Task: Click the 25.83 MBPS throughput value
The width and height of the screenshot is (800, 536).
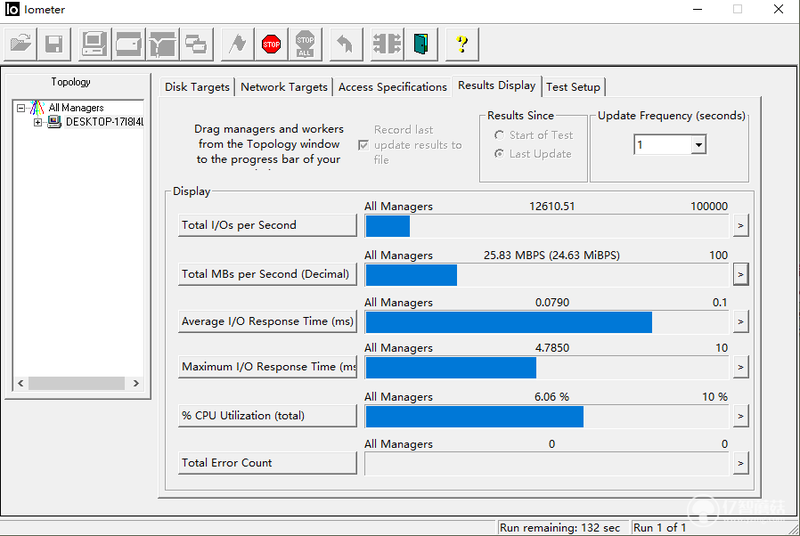Action: (552, 256)
